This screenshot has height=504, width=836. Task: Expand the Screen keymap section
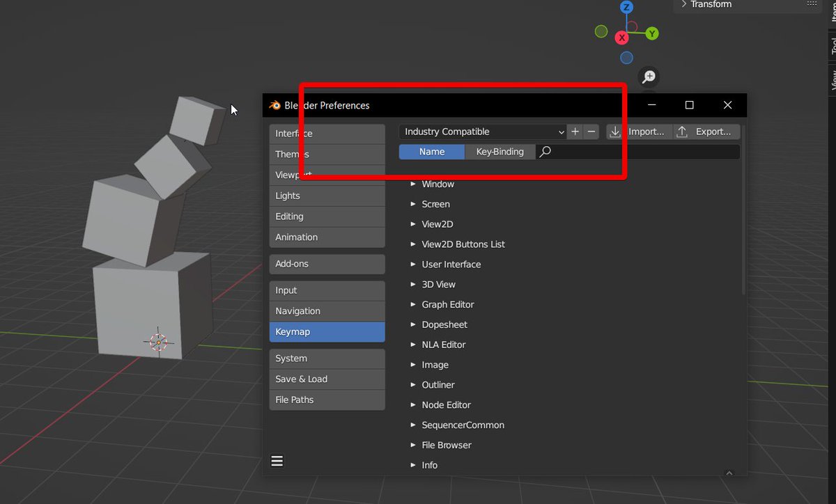pyautogui.click(x=413, y=204)
